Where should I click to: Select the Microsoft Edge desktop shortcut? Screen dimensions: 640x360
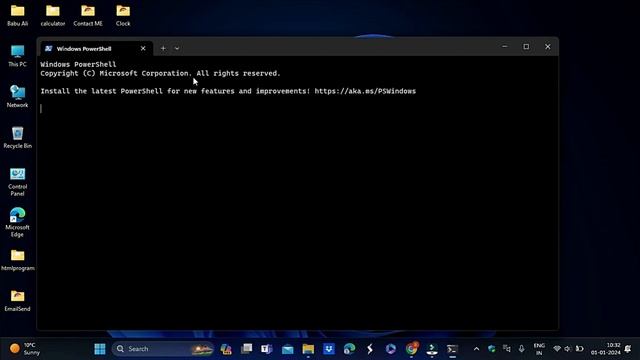coord(17,222)
